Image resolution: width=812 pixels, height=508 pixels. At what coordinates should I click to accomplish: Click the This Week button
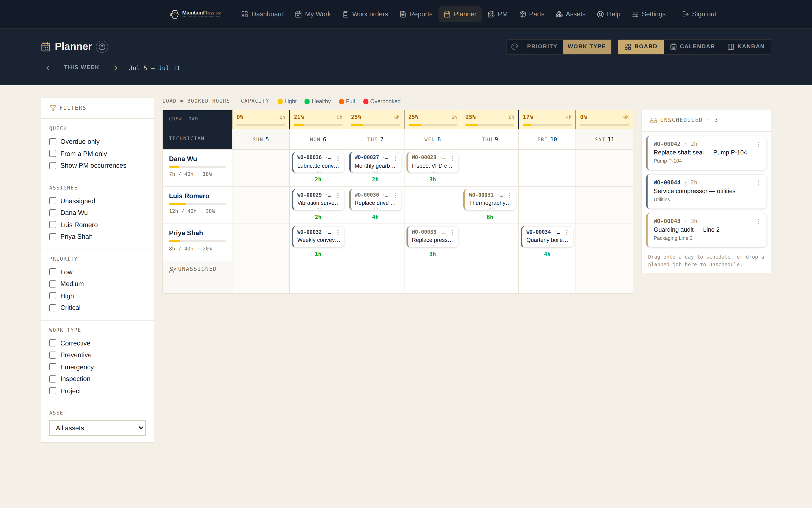pyautogui.click(x=81, y=68)
